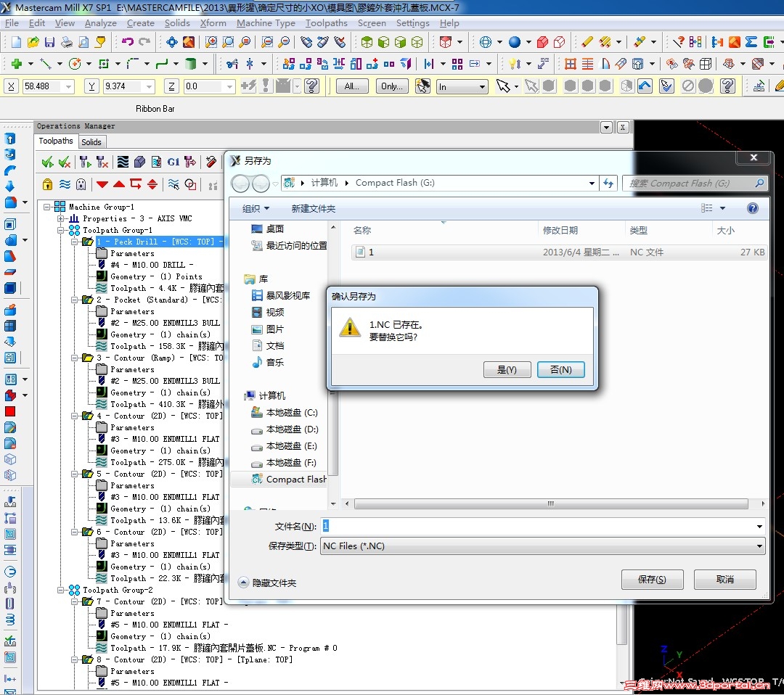784x695 pixels.
Task: Collapse Toolpath Group-2 node
Action: click(x=60, y=590)
